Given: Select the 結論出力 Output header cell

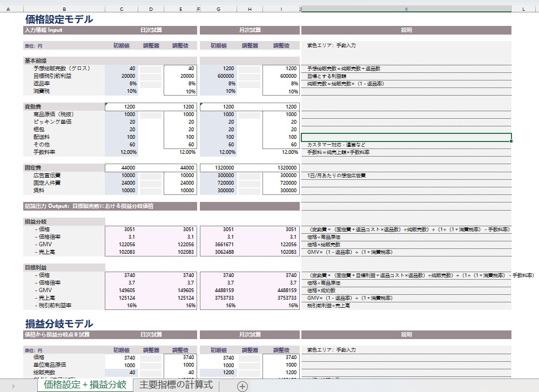Looking at the screenshot, I should pos(110,206).
